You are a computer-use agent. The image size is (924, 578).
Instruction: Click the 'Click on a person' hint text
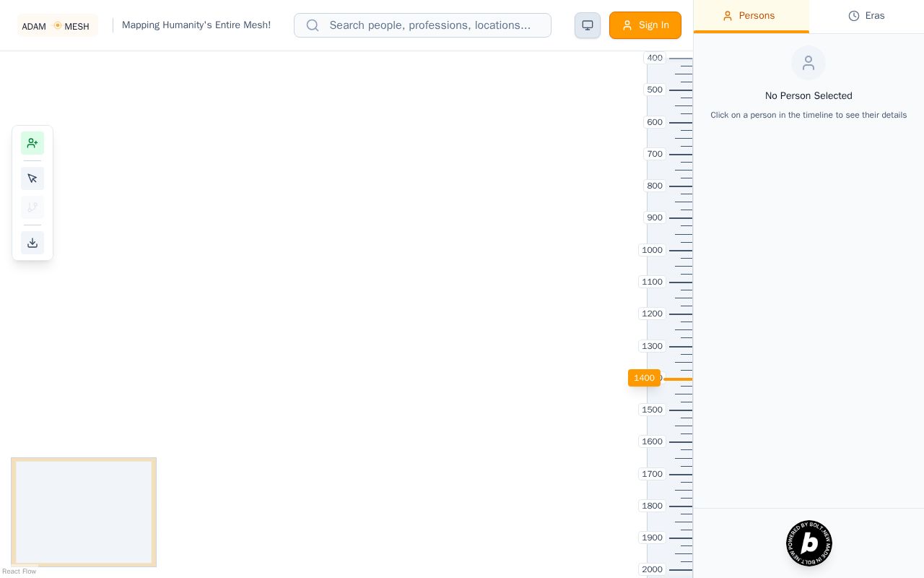click(808, 115)
